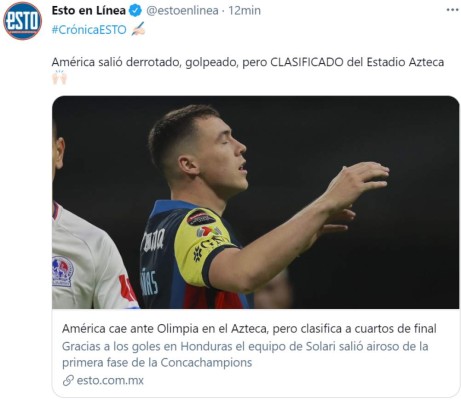Click the Olimpia crest on white jersey
This screenshot has height=400, width=461.
[62, 271]
